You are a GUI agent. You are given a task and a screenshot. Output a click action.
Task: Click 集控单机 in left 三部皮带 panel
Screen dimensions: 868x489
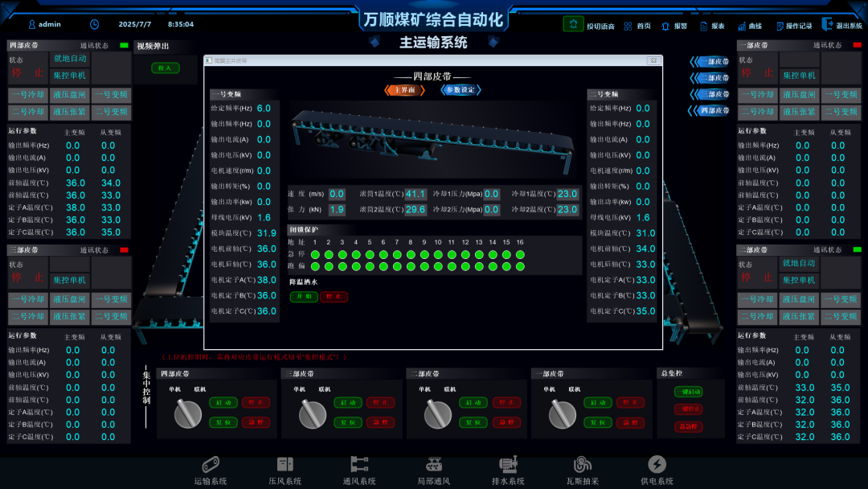pyautogui.click(x=70, y=280)
